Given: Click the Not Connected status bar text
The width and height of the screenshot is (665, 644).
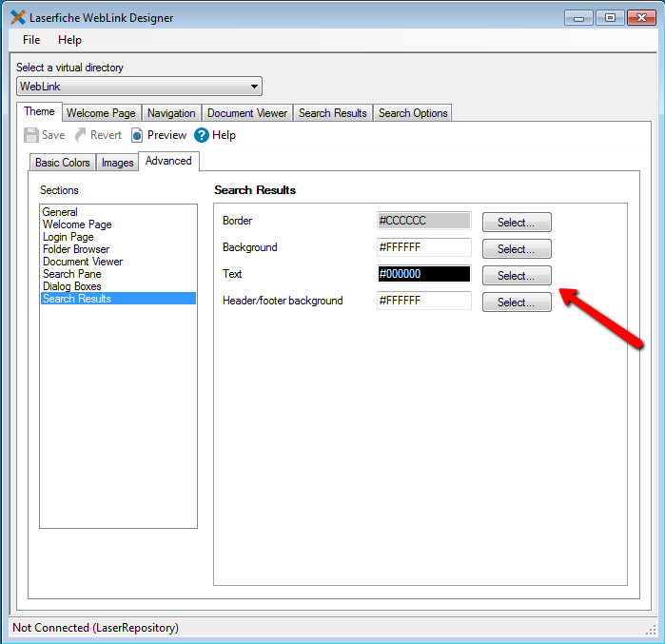Looking at the screenshot, I should tap(95, 628).
